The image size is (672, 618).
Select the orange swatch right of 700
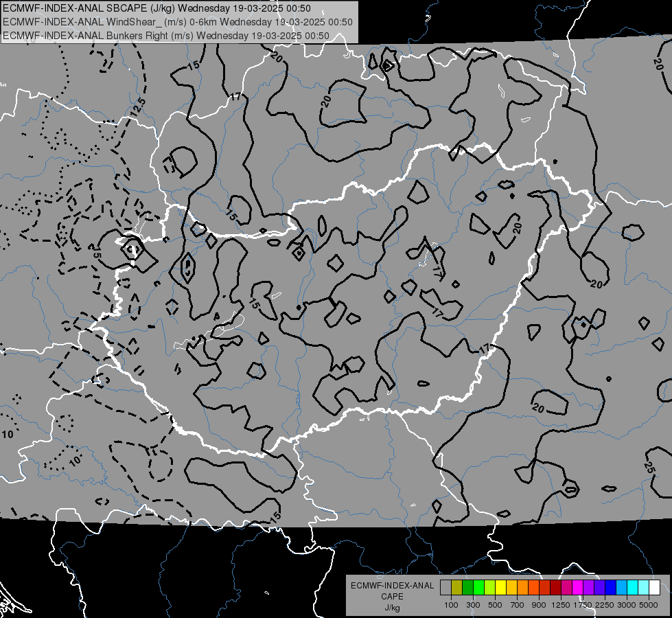522,588
